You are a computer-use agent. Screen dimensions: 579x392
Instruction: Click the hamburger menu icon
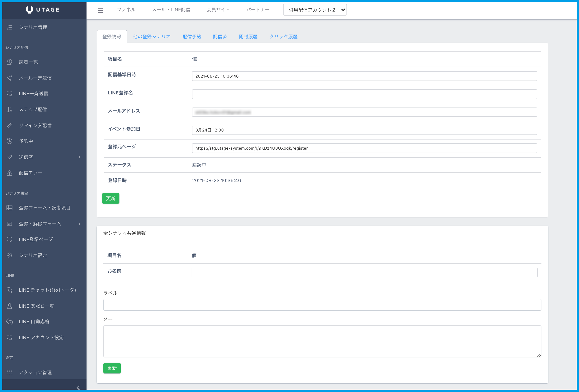pyautogui.click(x=100, y=10)
